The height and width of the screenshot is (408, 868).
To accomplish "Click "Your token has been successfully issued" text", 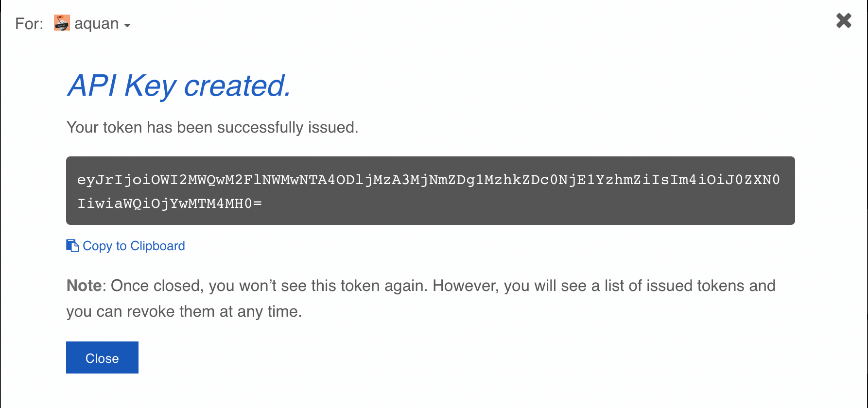I will (x=212, y=127).
